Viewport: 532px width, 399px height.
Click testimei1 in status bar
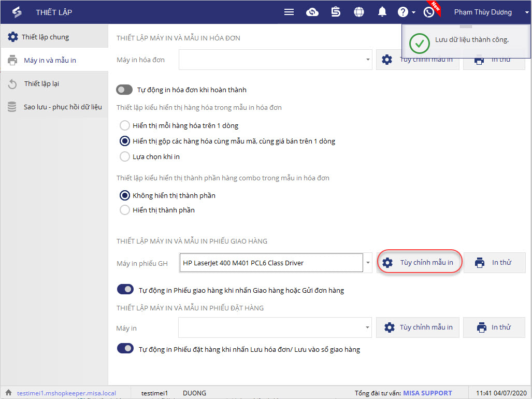pos(154,393)
